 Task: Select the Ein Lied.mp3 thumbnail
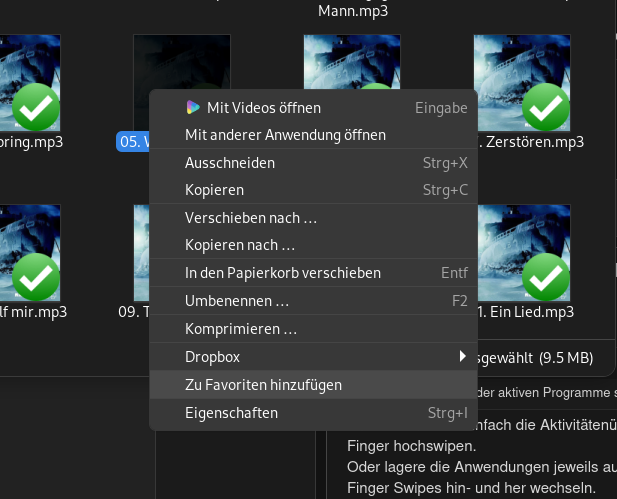tap(524, 253)
